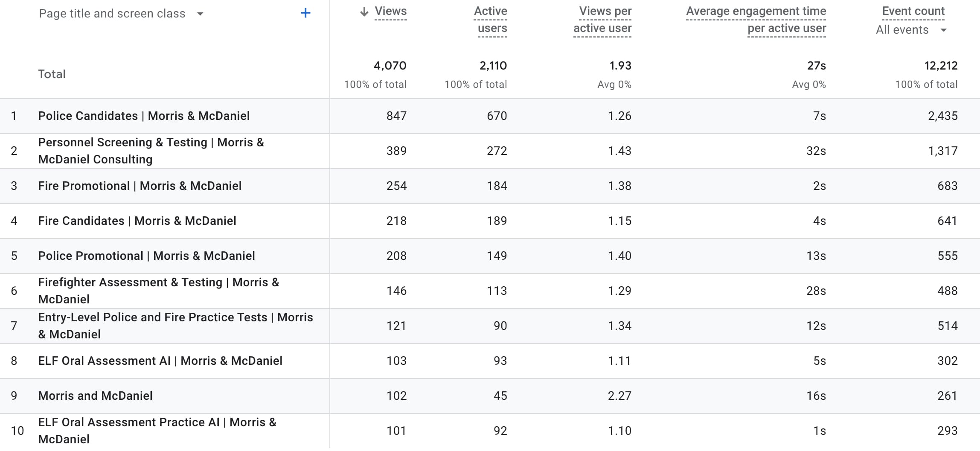The height and width of the screenshot is (451, 980).
Task: Select the Police Promotional row title
Action: (146, 256)
